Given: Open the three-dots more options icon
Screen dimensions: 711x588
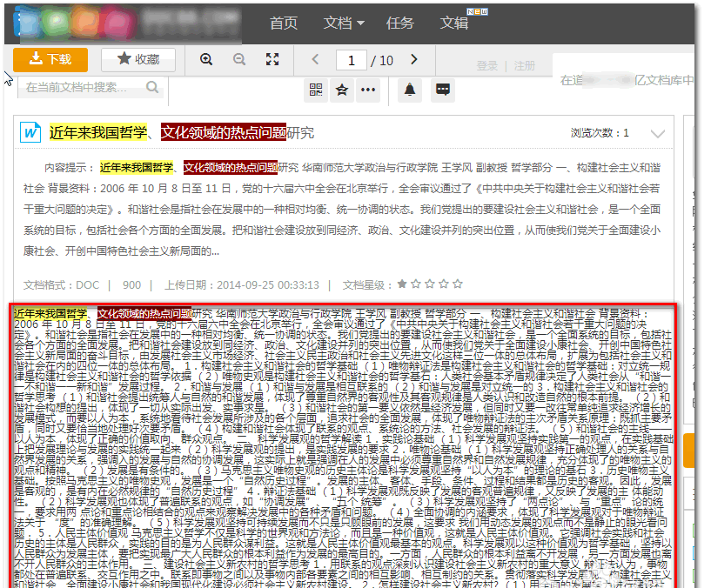Looking at the screenshot, I should [368, 90].
